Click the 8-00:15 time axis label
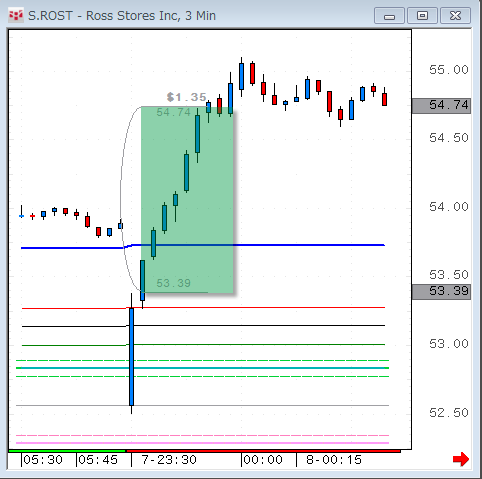The height and width of the screenshot is (479, 482). coord(334,460)
